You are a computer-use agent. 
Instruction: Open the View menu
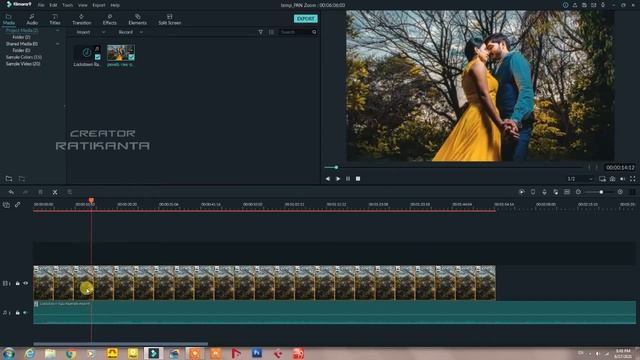83,5
